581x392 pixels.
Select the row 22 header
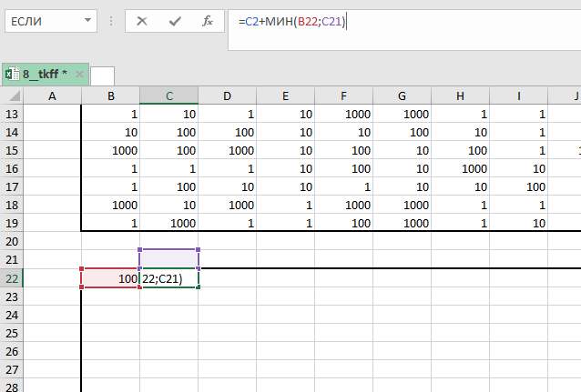pyautogui.click(x=12, y=278)
